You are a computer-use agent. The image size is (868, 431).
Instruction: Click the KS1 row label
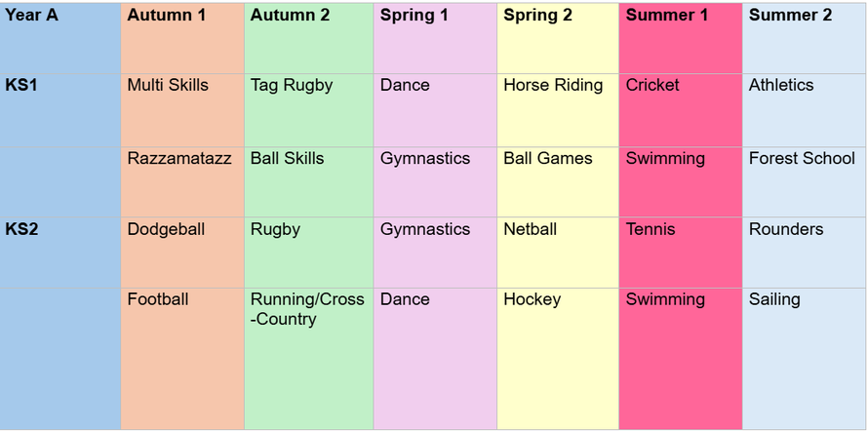point(21,85)
